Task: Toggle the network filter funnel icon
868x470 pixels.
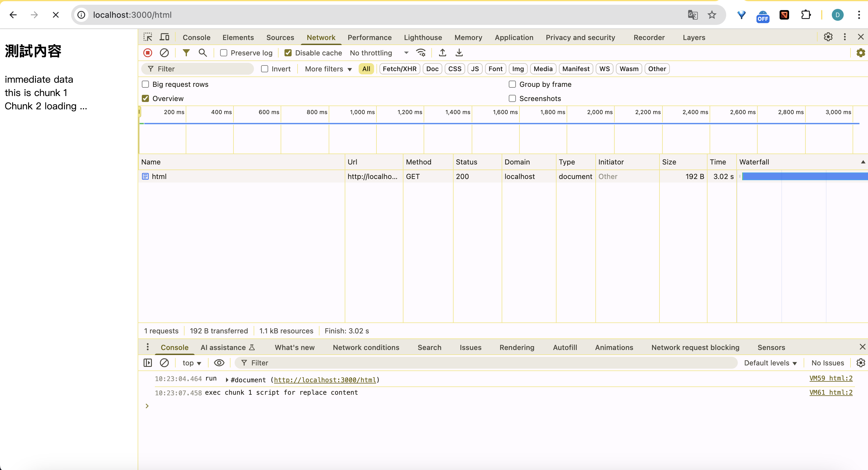Action: pyautogui.click(x=186, y=53)
